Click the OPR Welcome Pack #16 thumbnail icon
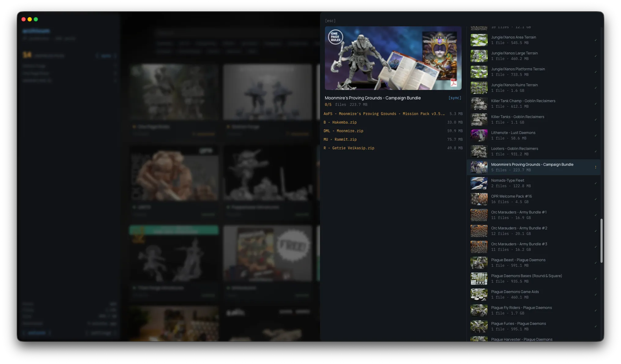The height and width of the screenshot is (364, 621). [x=479, y=199]
